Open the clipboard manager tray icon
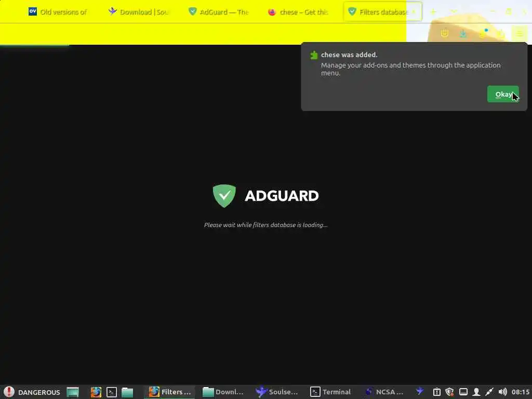The width and height of the screenshot is (532, 399). pos(436,392)
